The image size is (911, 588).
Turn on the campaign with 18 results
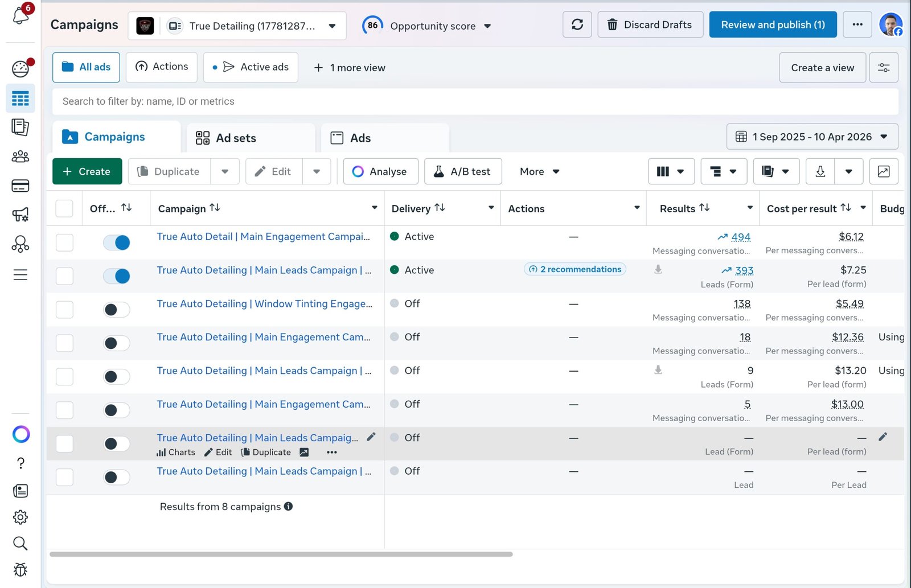click(x=116, y=343)
